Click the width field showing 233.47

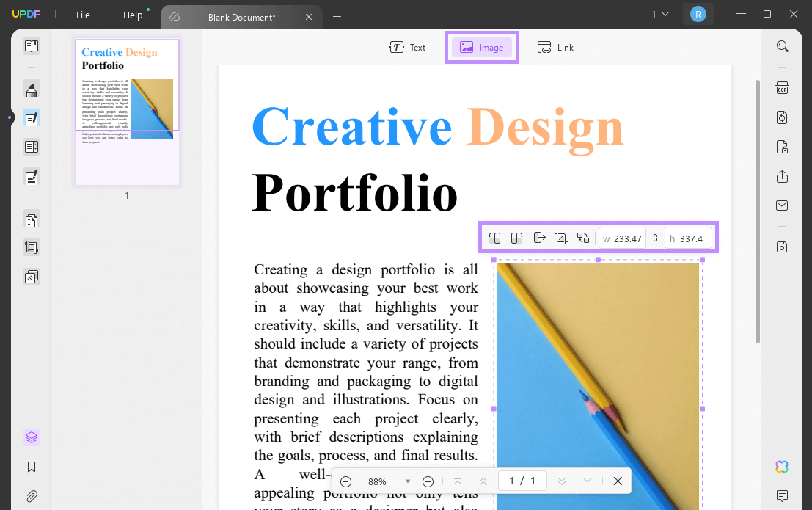623,238
